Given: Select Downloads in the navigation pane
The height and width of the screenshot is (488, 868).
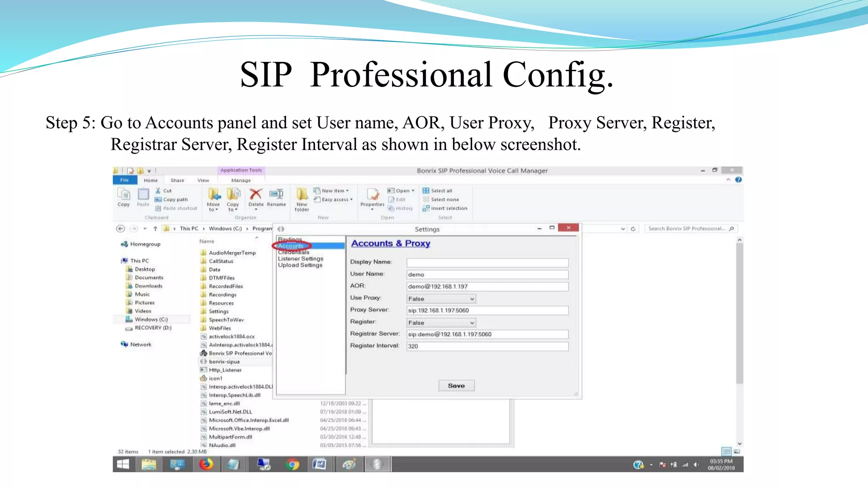Looking at the screenshot, I should coord(145,286).
